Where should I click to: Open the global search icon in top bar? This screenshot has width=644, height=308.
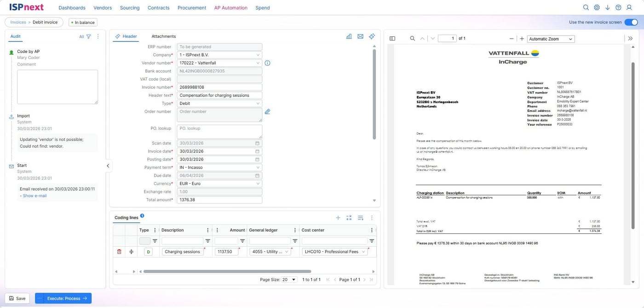coord(586,7)
